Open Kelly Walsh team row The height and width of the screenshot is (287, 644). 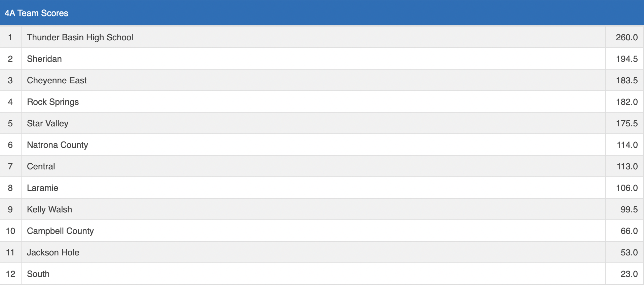click(x=49, y=209)
